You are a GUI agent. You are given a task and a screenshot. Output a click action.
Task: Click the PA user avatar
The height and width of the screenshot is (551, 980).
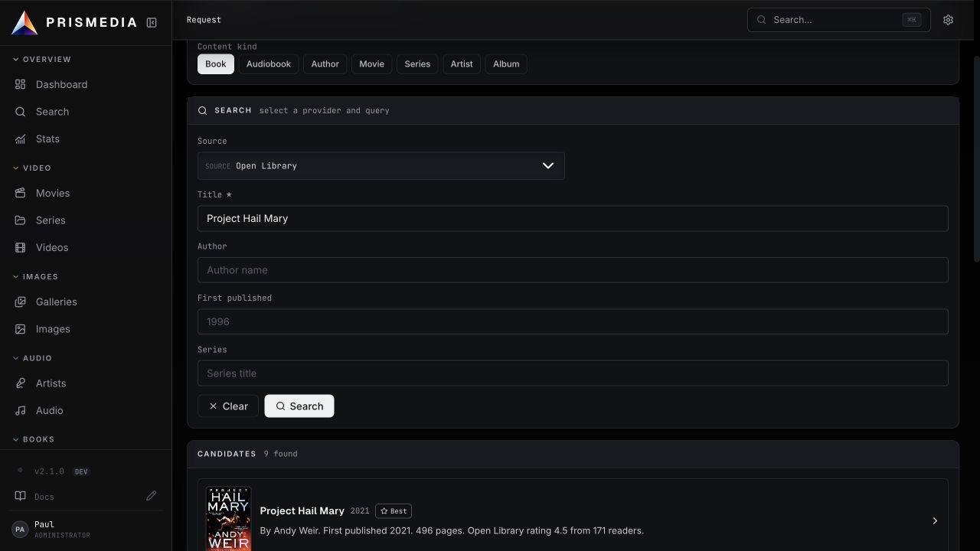tap(20, 530)
